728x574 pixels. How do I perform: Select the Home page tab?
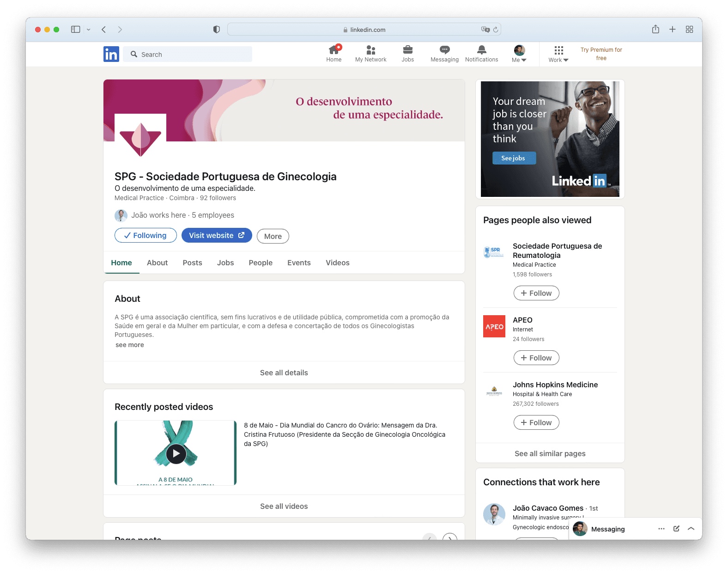click(121, 263)
